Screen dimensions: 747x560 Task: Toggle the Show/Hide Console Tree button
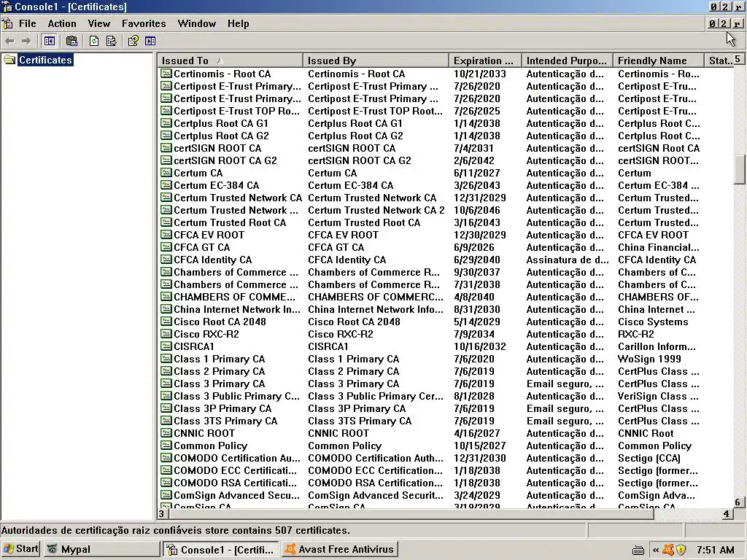49,42
